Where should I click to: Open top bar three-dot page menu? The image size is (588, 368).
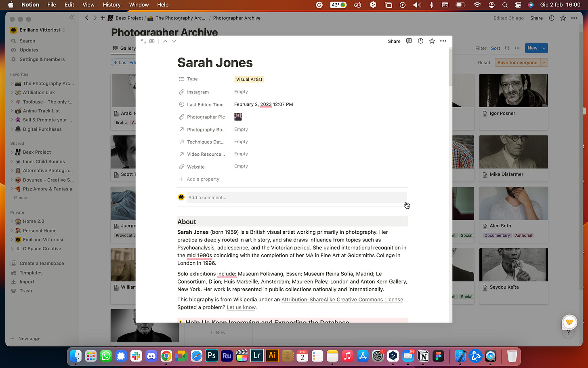[574, 18]
